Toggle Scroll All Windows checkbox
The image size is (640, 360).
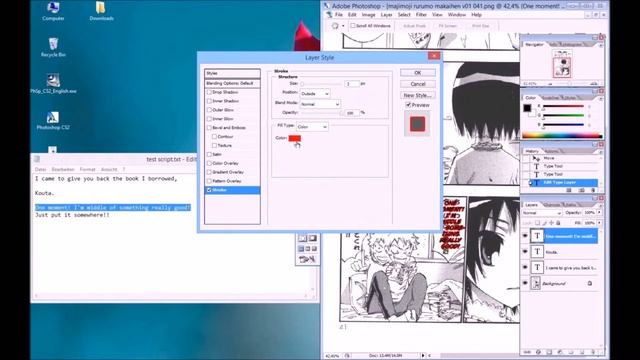point(353,26)
